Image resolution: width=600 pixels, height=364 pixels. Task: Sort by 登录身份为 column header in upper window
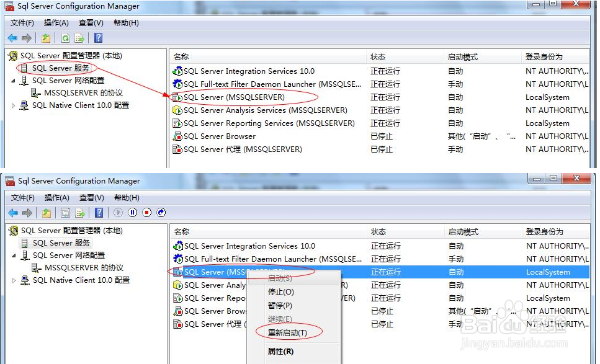point(555,57)
